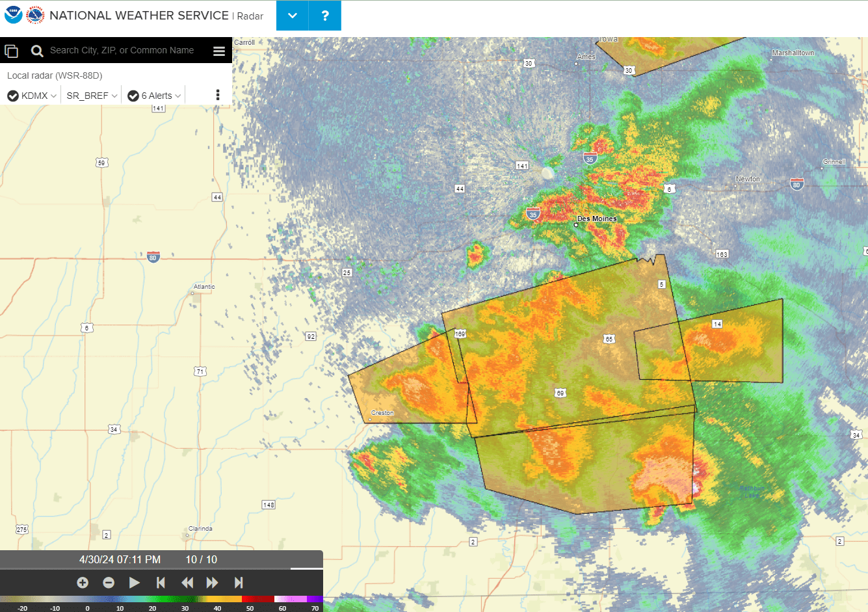The image size is (868, 612).
Task: Click the Highway 25 shield marker
Action: tap(347, 273)
